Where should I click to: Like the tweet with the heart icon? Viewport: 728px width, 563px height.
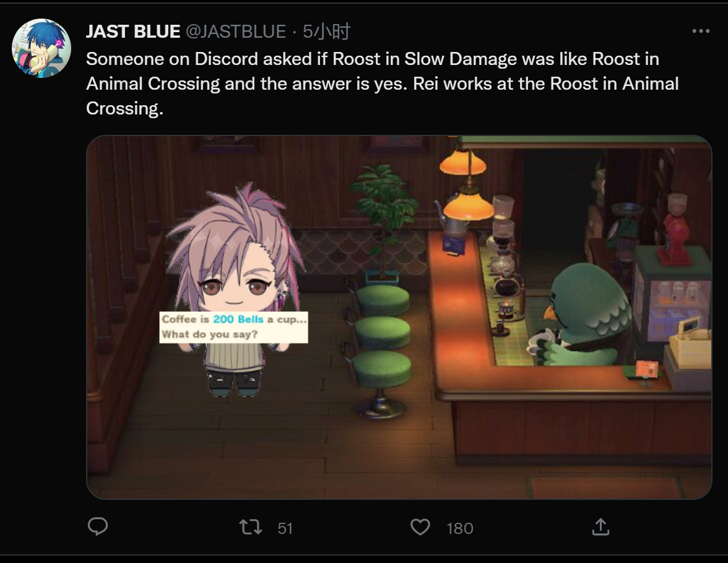pos(420,527)
